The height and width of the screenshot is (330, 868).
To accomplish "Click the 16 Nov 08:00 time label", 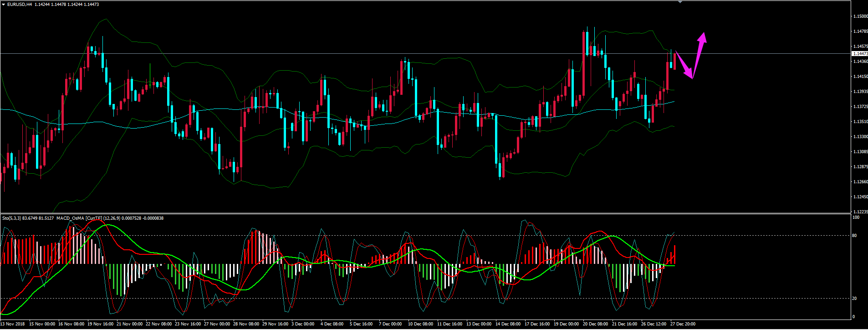I will point(71,324).
